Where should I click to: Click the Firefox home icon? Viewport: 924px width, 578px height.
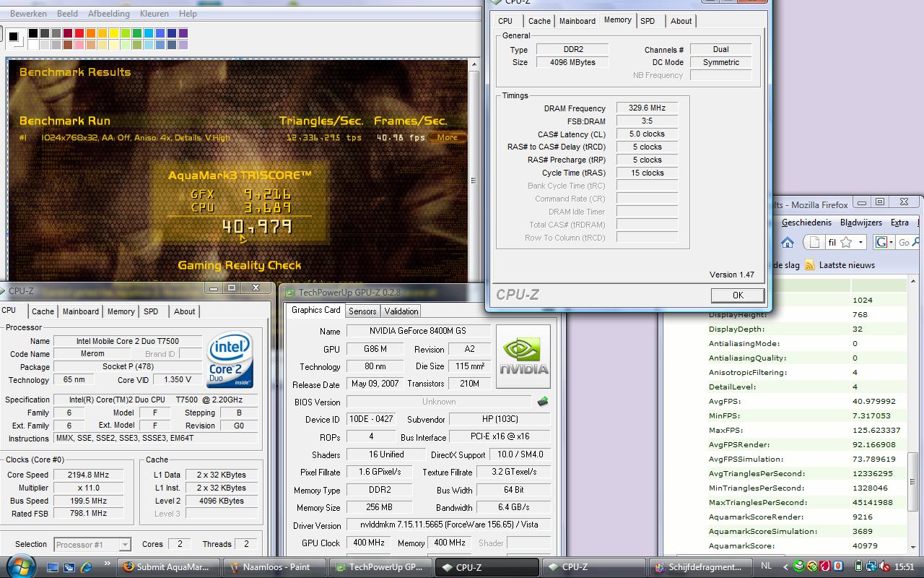click(x=788, y=243)
